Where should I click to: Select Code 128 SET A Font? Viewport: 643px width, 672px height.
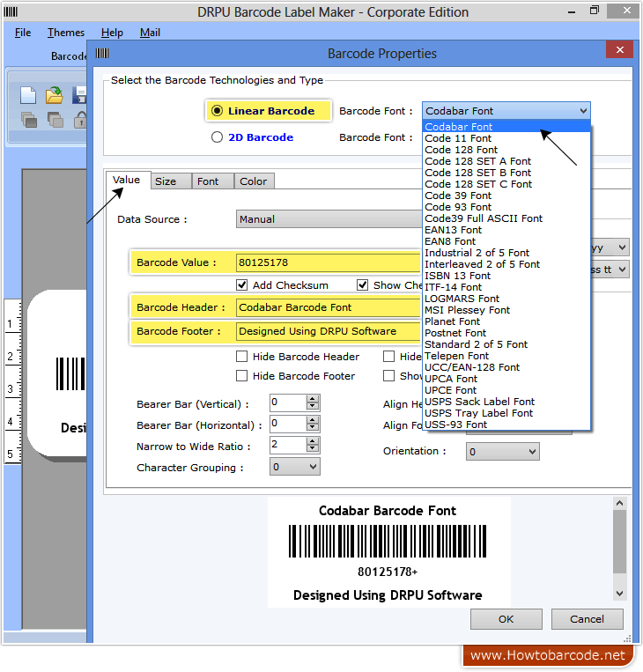tap(506, 161)
